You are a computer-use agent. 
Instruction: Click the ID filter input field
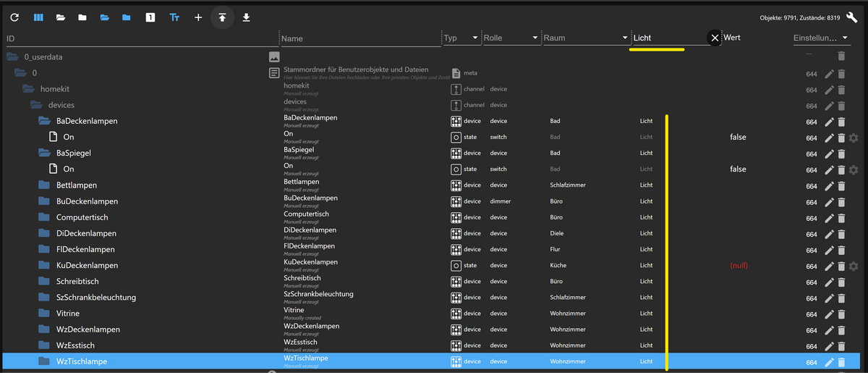pos(141,38)
